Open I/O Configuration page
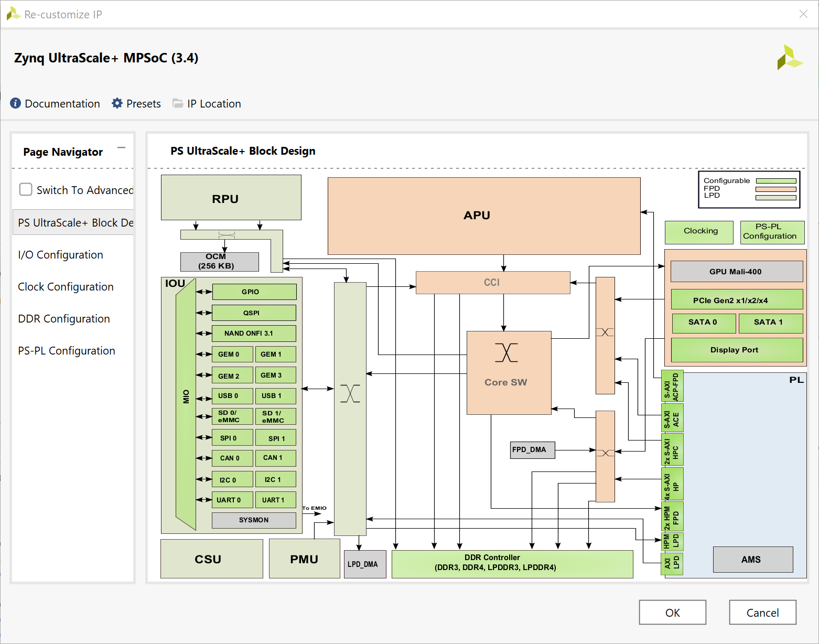The width and height of the screenshot is (819, 644). 60,254
